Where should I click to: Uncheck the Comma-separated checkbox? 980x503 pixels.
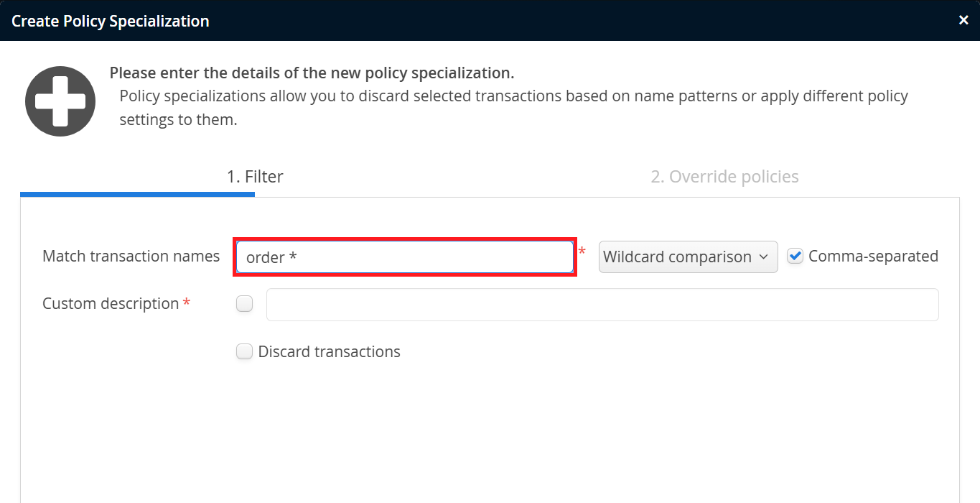(795, 257)
